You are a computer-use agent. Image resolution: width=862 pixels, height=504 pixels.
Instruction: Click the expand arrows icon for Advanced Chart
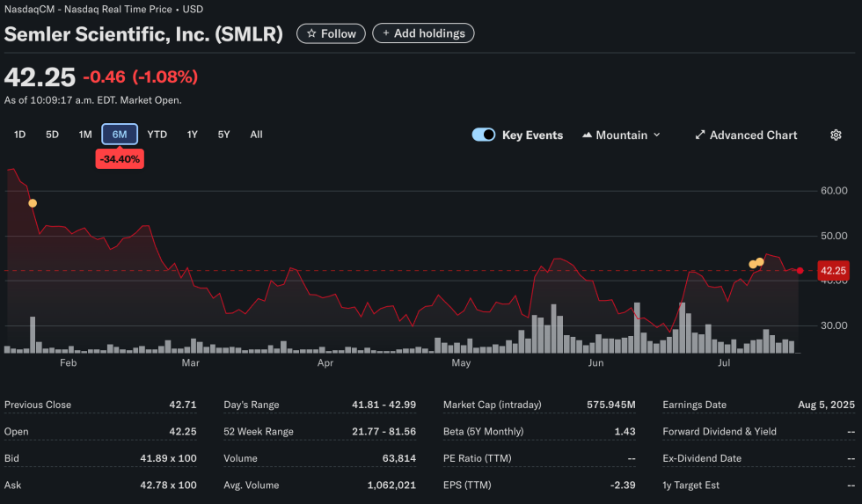tap(700, 135)
